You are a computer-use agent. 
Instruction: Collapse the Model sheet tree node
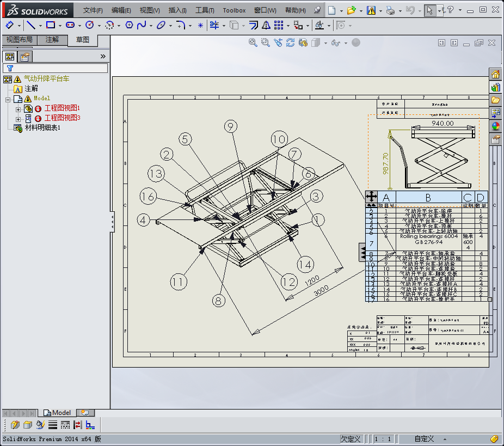pyautogui.click(x=8, y=99)
